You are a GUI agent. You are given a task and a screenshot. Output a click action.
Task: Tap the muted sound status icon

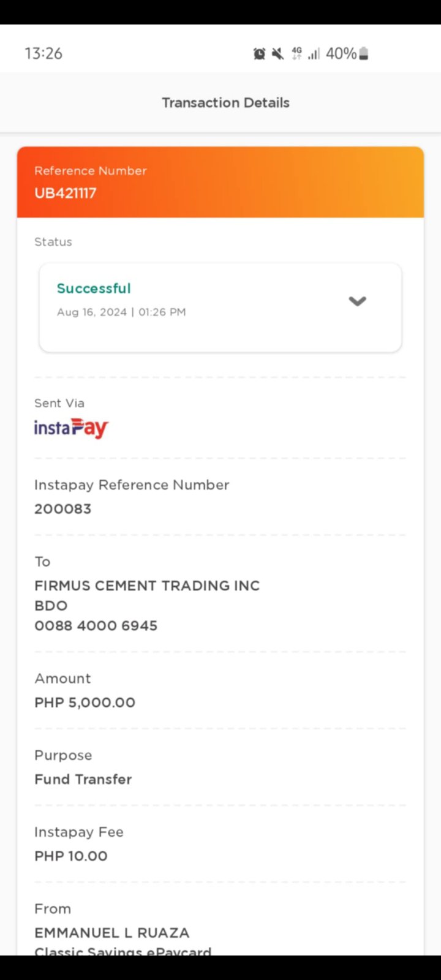pyautogui.click(x=278, y=54)
